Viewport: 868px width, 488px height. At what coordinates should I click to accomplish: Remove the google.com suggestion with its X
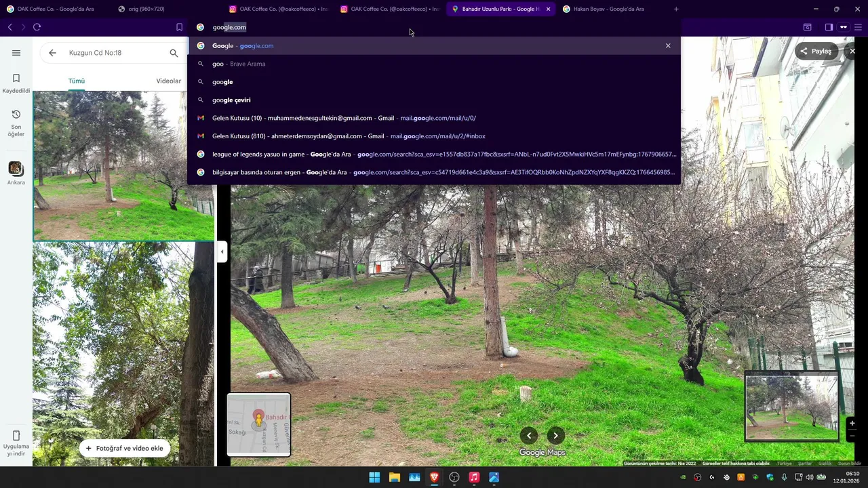coord(668,45)
